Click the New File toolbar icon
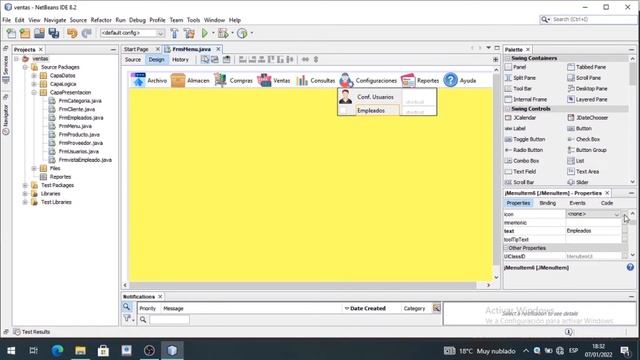The width and height of the screenshot is (640, 360). pyautogui.click(x=11, y=33)
